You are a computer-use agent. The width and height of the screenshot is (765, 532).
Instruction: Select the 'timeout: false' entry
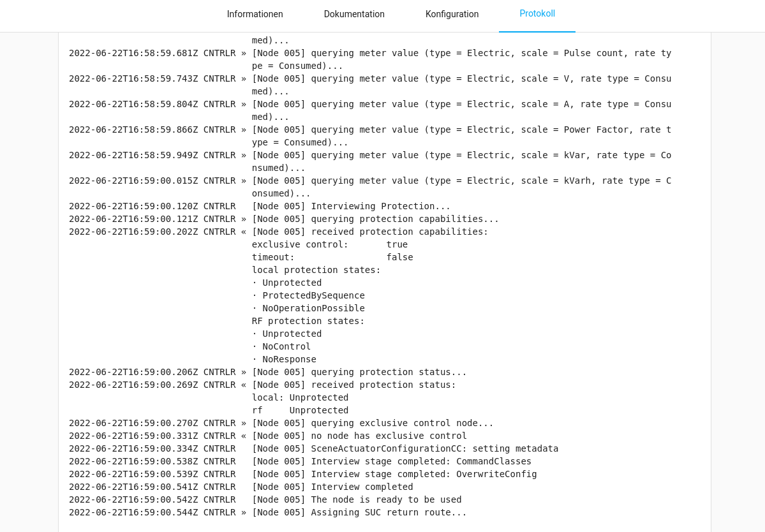tap(332, 257)
